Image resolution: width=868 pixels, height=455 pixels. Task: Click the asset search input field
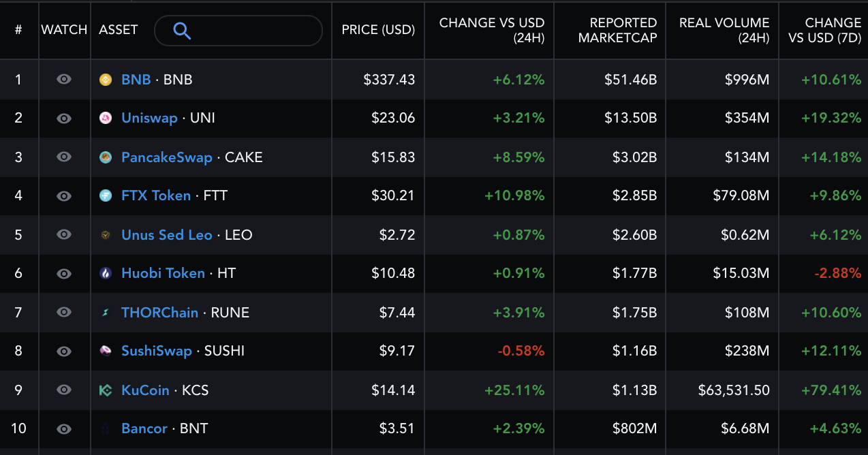(x=252, y=31)
